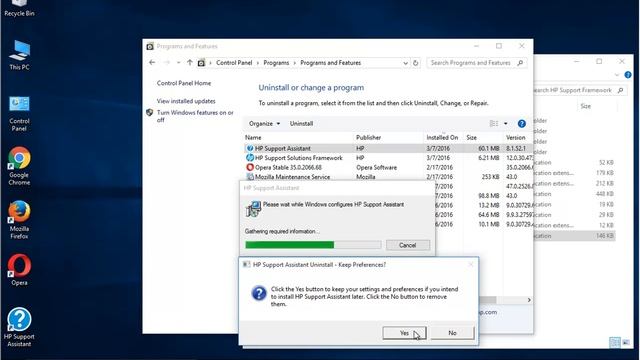Image resolution: width=640 pixels, height=360 pixels.
Task: Close the Keep Preferences dialog
Action: (x=471, y=264)
